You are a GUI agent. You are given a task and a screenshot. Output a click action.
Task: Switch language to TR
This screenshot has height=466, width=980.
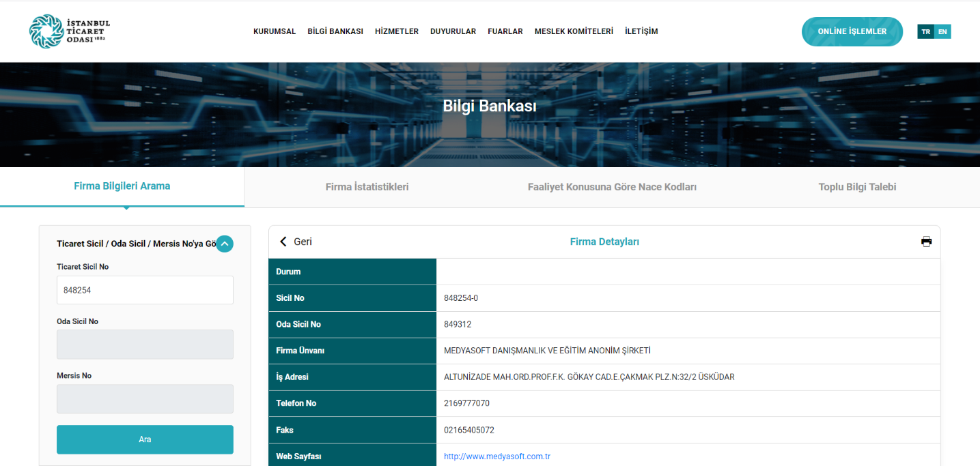click(x=925, y=31)
